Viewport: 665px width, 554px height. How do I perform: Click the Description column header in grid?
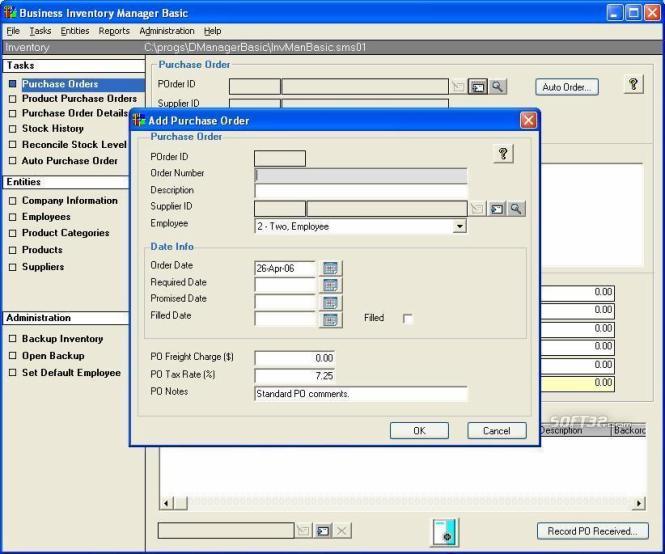(x=576, y=430)
